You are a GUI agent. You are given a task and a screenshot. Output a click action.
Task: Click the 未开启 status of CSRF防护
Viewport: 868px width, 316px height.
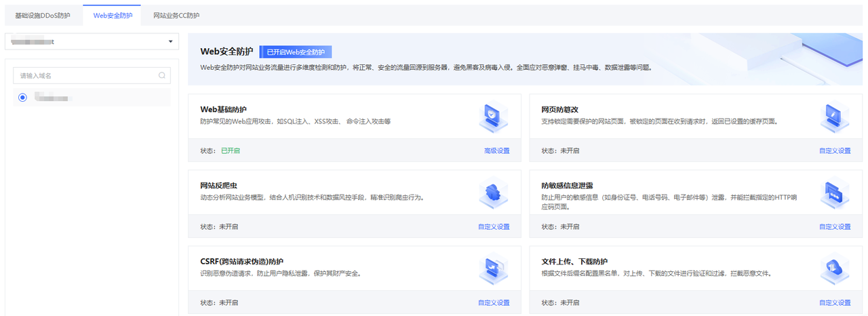tap(230, 302)
